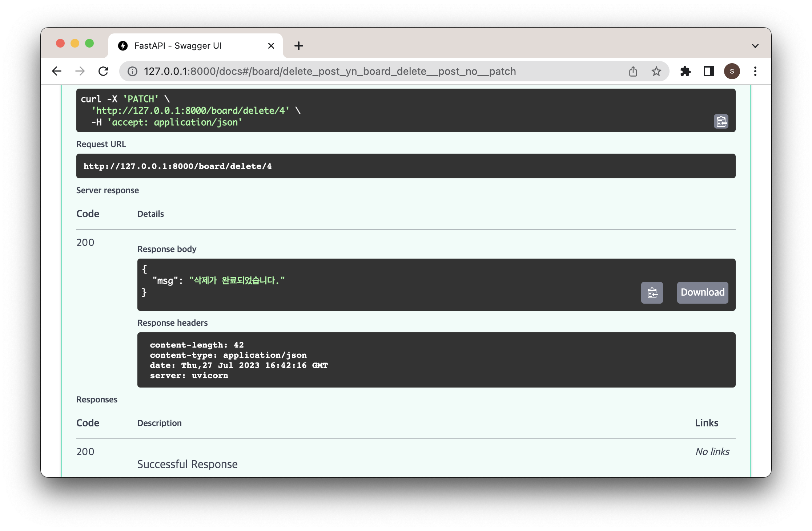This screenshot has height=531, width=812.
Task: Click the response headers block
Action: click(x=436, y=360)
